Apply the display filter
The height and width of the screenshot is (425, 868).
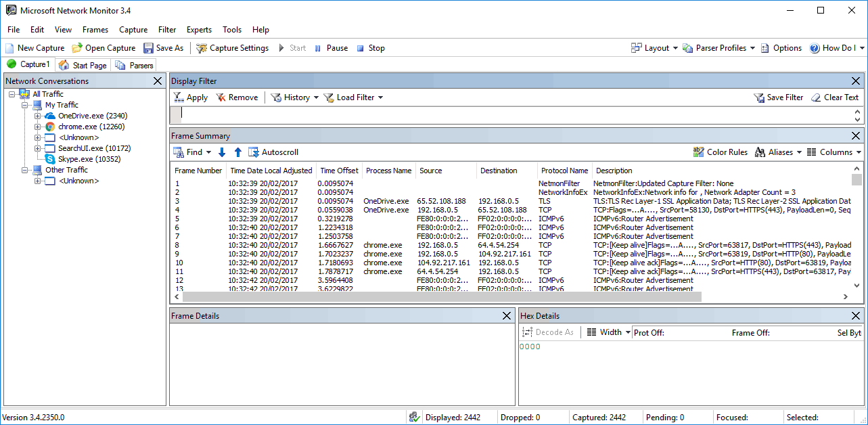click(190, 97)
